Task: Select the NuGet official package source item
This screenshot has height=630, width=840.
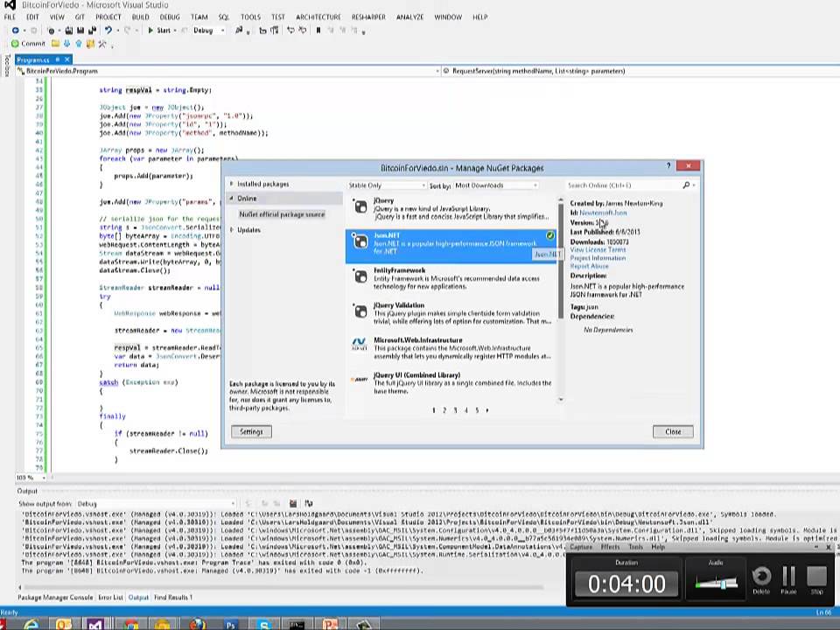Action: point(282,214)
